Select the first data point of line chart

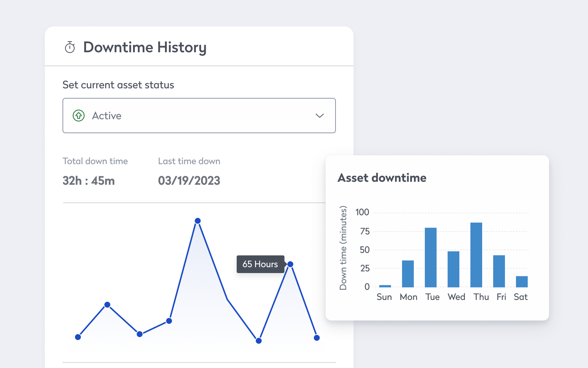[x=78, y=337]
